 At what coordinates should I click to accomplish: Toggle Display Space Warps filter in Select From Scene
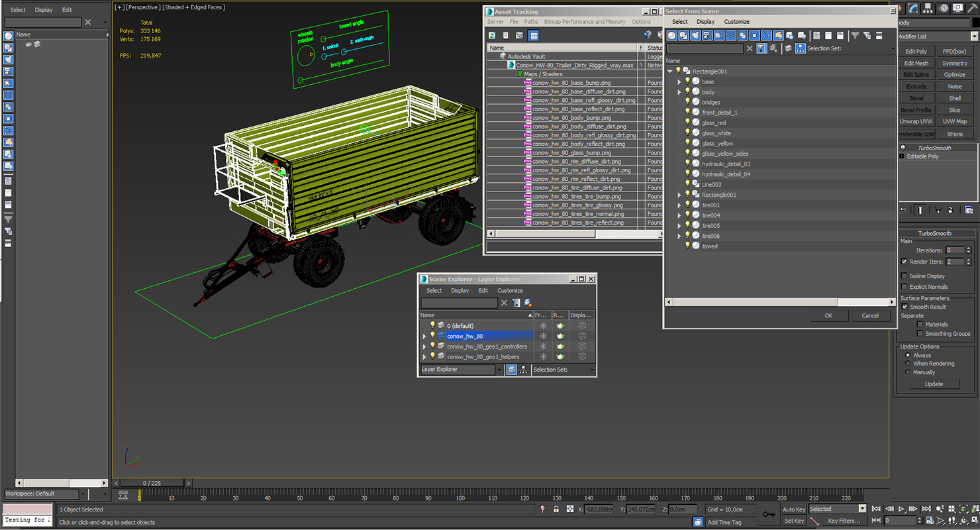(730, 35)
